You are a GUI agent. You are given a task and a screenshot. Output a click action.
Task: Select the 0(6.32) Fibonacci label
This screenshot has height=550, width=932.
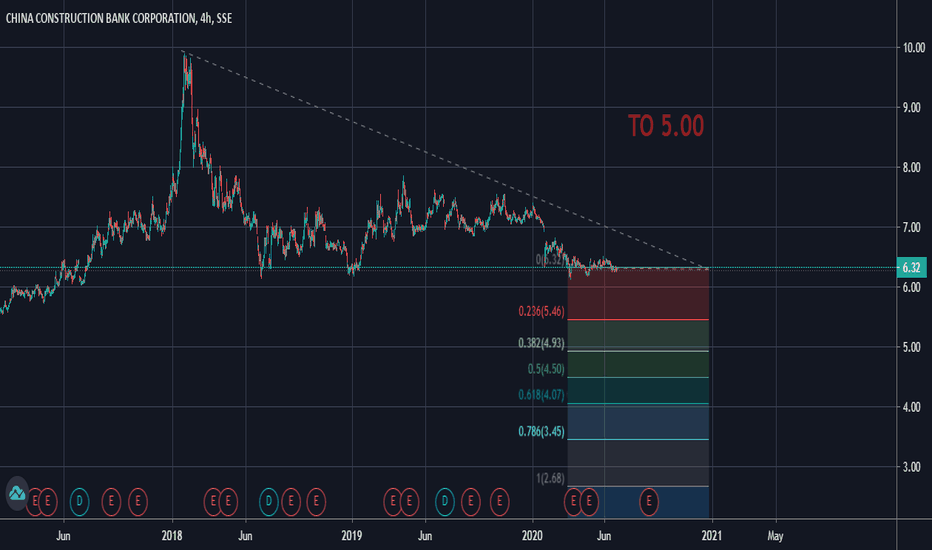(549, 260)
